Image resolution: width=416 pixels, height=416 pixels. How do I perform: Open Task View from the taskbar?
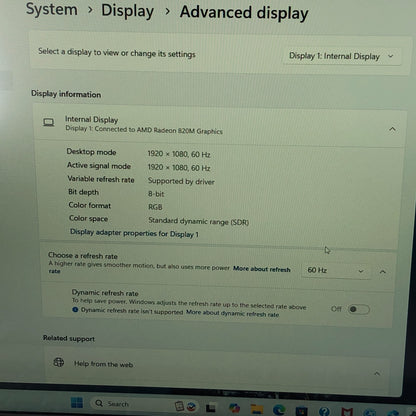[210, 408]
